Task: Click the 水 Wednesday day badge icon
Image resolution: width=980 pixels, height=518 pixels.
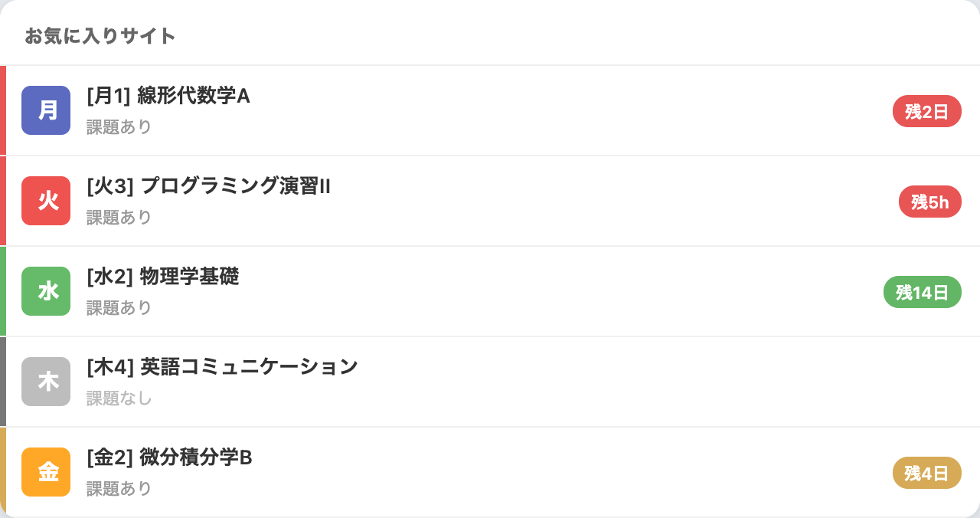Action: [45, 291]
